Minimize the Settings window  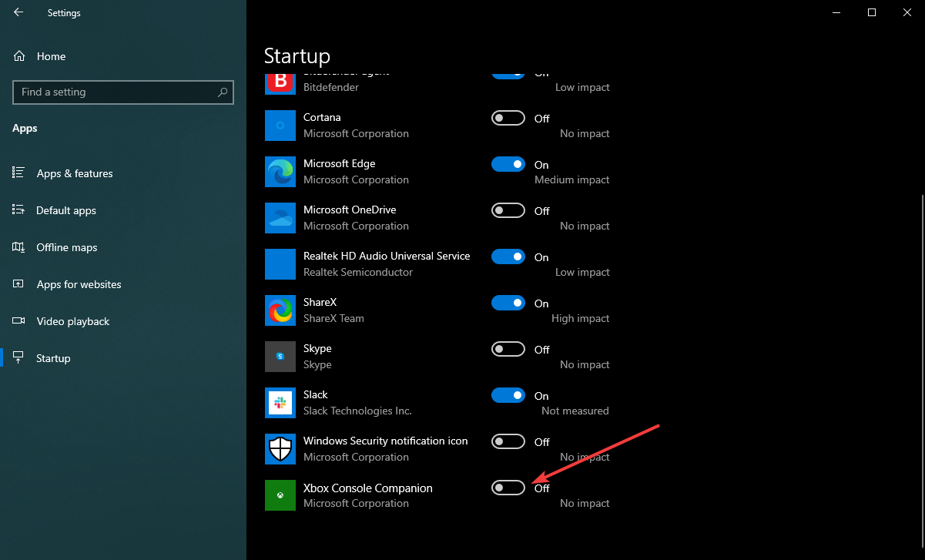coord(836,12)
